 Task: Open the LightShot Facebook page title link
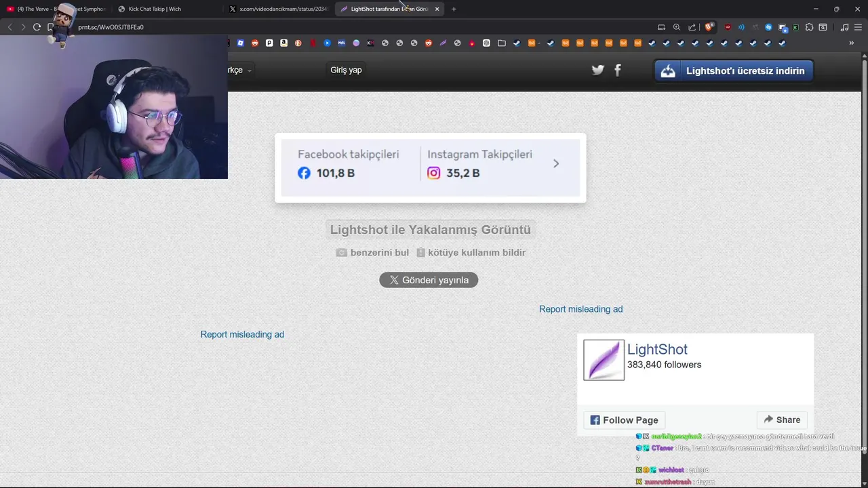(657, 349)
